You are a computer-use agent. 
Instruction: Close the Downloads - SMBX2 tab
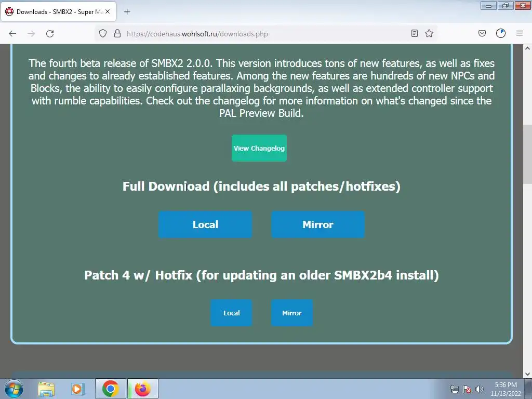(108, 11)
